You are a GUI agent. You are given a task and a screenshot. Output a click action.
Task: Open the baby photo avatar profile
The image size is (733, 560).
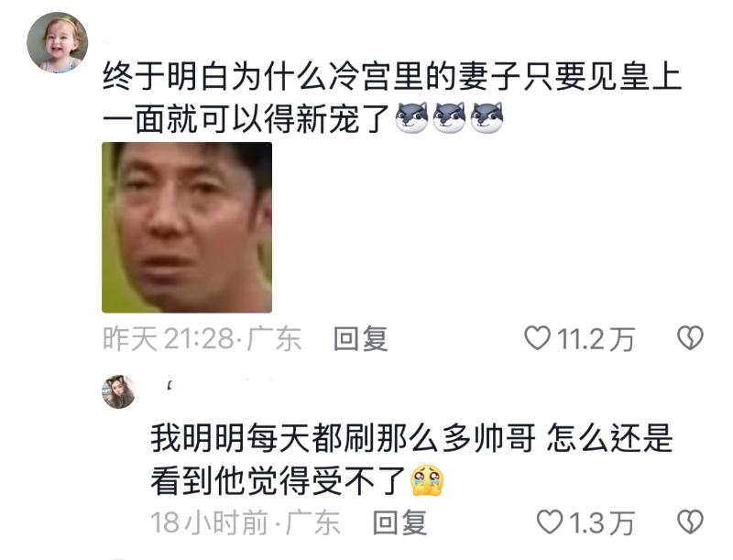point(58,42)
